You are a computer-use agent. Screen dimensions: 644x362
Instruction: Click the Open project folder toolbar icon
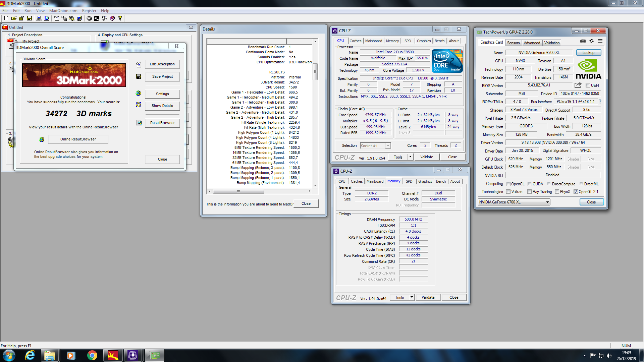[14, 18]
